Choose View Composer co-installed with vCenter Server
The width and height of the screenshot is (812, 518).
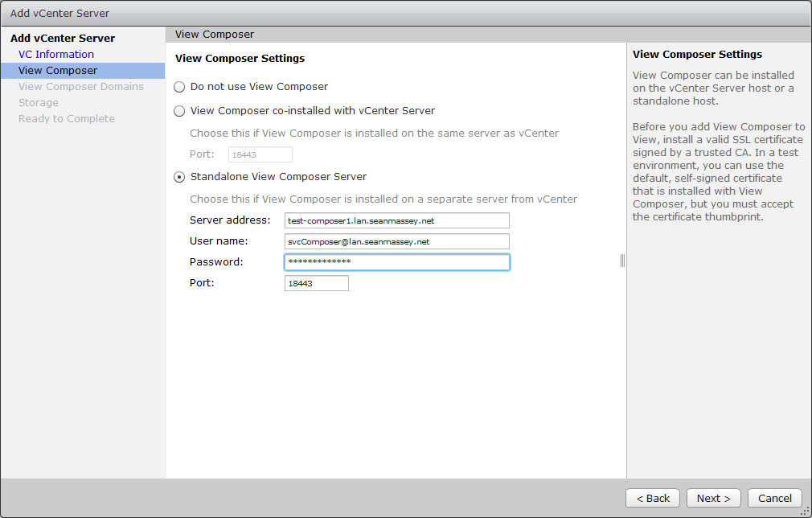click(179, 111)
